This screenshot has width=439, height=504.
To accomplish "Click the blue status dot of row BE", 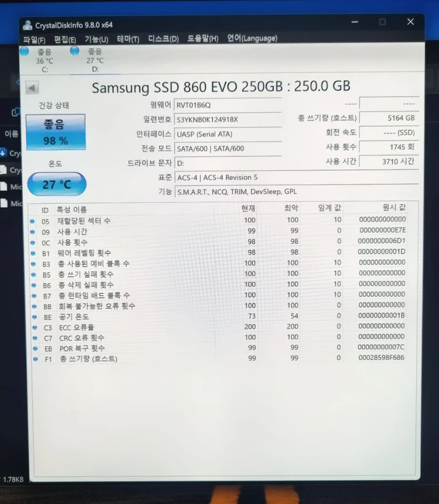I will pyautogui.click(x=35, y=317).
